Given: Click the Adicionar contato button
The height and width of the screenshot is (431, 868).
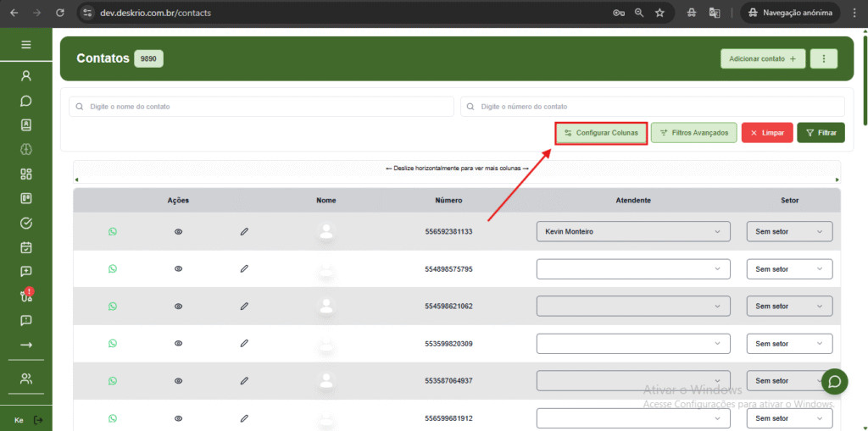Looking at the screenshot, I should (762, 58).
